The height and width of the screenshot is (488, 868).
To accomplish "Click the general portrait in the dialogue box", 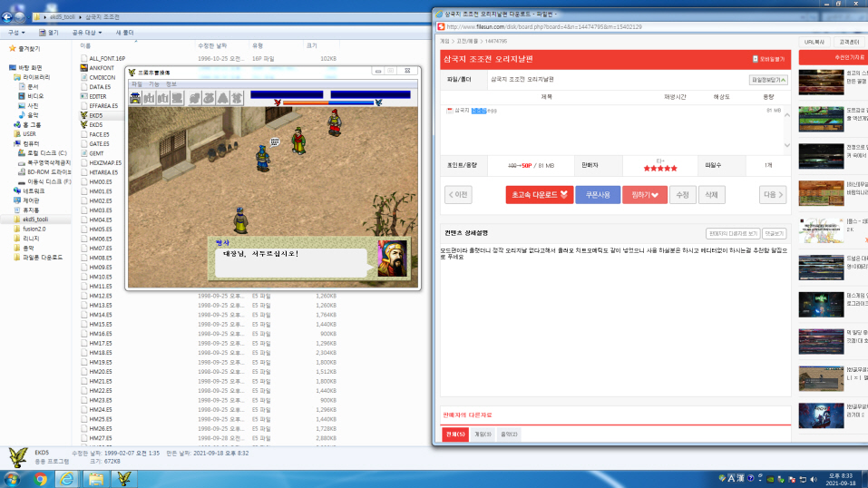I will [x=393, y=259].
